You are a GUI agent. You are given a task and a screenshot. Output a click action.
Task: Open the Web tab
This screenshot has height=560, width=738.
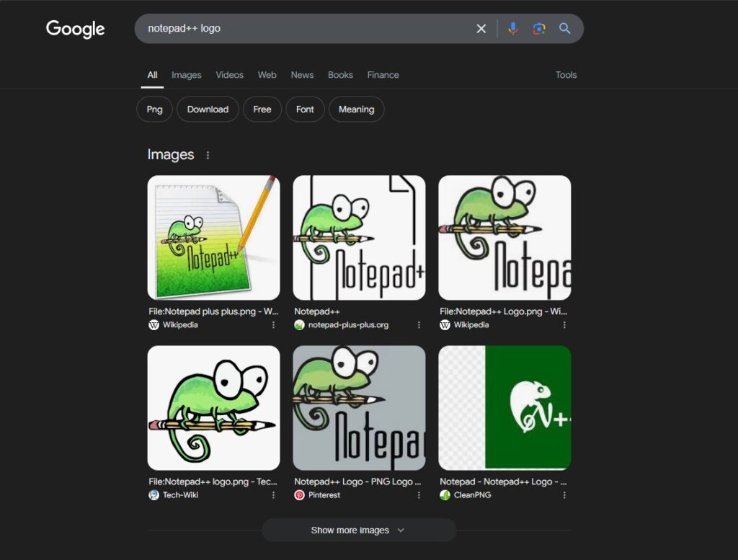(267, 75)
